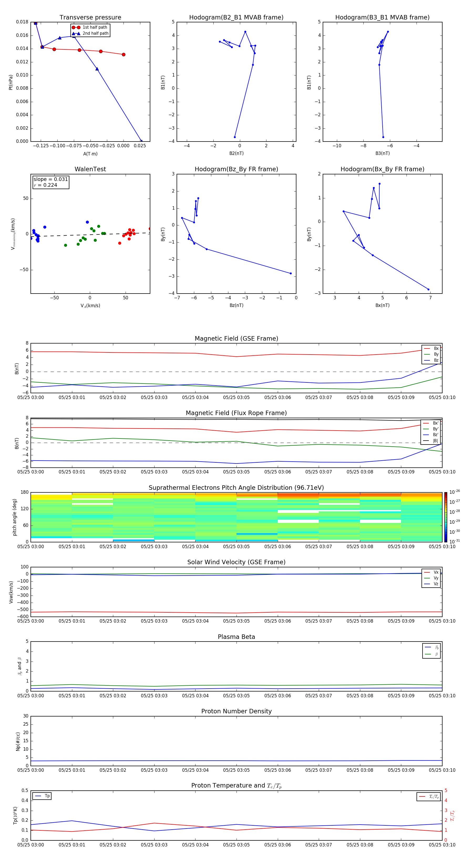Click the Suprathermal Electrons Pitch Angle Distribution title
This screenshot has width=473, height=868.
(x=236, y=488)
